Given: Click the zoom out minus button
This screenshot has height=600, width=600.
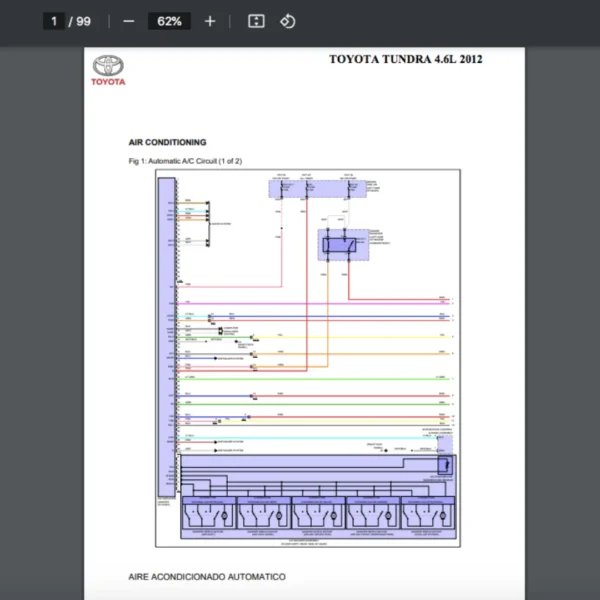Looking at the screenshot, I should click(128, 21).
